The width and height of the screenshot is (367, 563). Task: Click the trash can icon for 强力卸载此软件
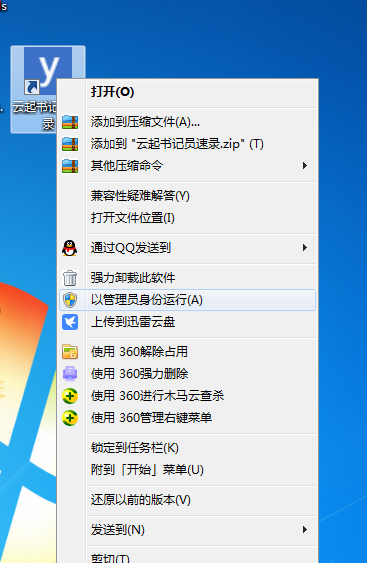70,278
